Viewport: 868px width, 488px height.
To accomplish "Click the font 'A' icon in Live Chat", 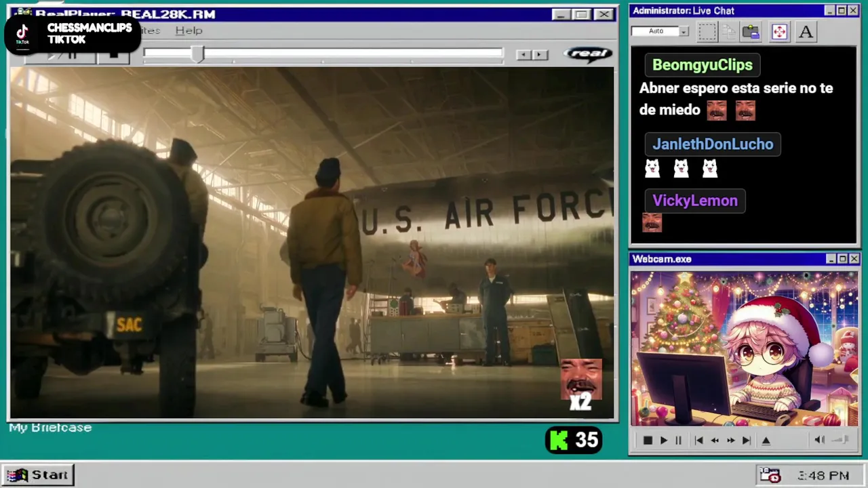I will point(806,32).
